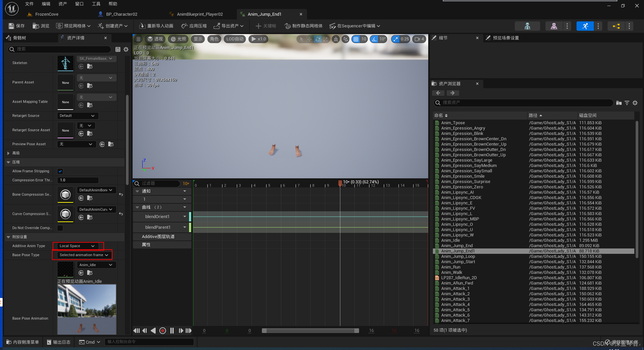
Task: Select Anim_Jump_Loop in asset browser
Action: point(458,256)
